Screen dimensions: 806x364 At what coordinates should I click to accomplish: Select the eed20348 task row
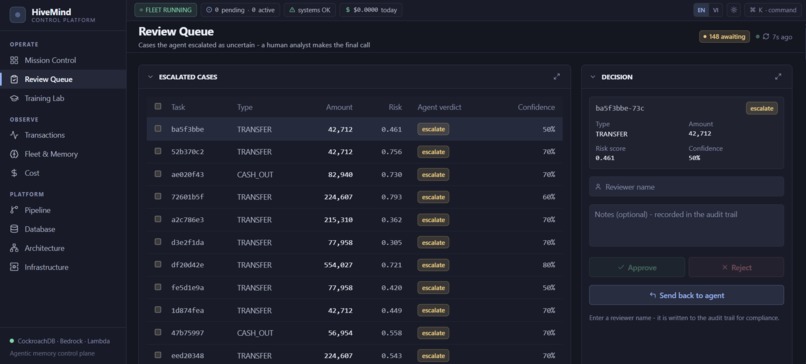click(355, 355)
